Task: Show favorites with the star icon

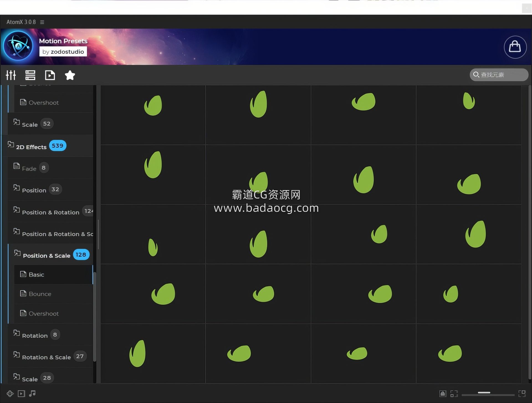Action: coord(70,75)
